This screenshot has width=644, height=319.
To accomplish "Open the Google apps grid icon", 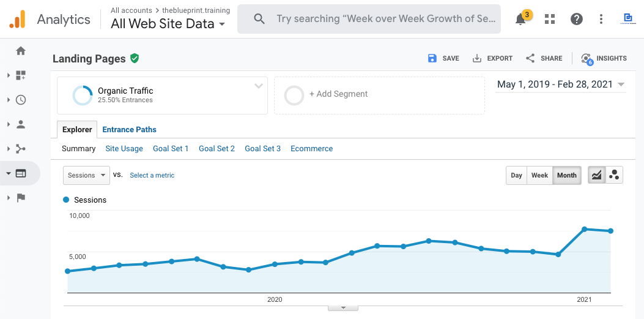I will tap(550, 19).
